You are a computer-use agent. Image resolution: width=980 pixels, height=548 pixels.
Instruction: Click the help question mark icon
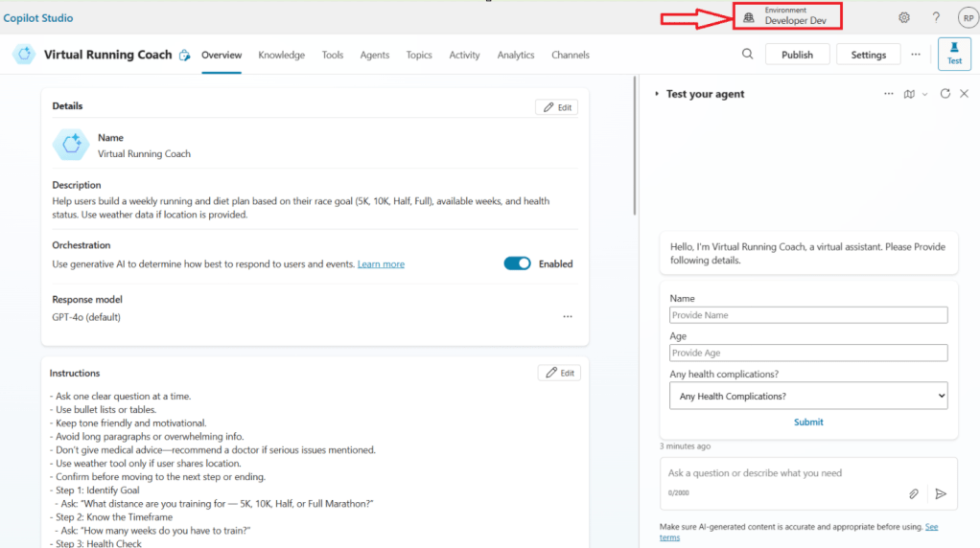[x=936, y=17]
